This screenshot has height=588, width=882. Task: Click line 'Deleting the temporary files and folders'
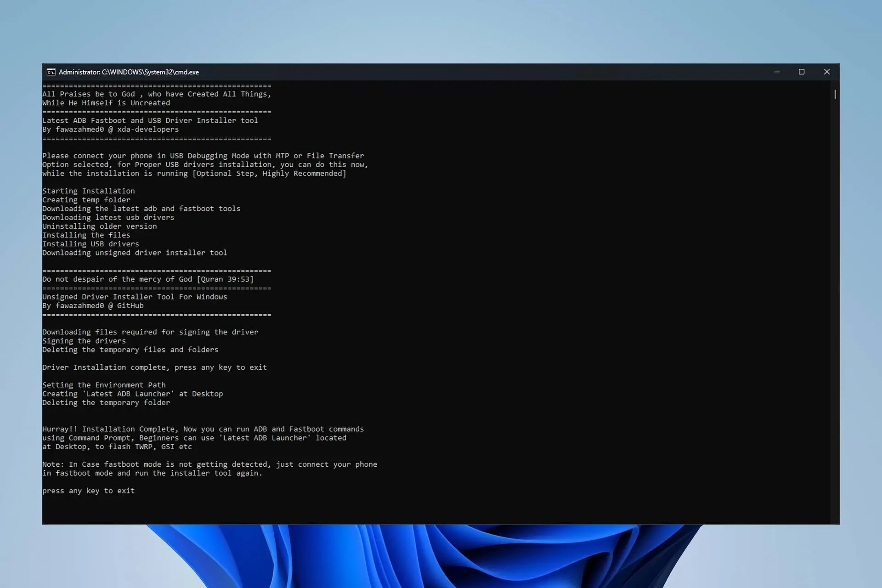[130, 350]
